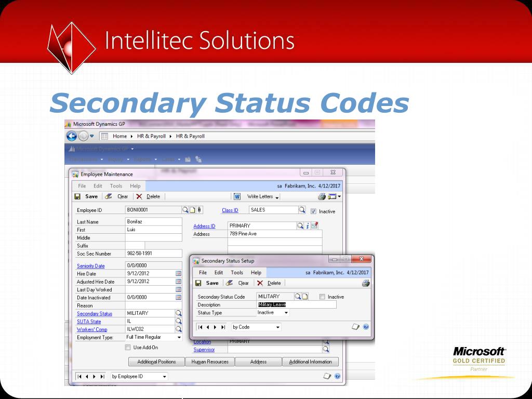Open the Secondary Status Code lookup magnifier
The width and height of the screenshot is (532, 399).
298,297
